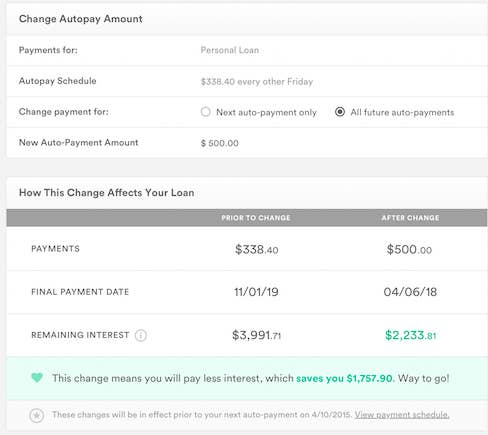Click the $3,991.71 prior remaining interest

(256, 335)
